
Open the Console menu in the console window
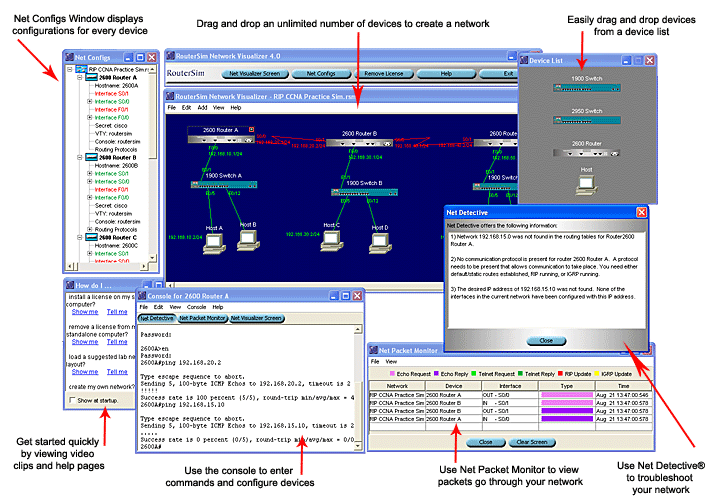click(x=197, y=307)
